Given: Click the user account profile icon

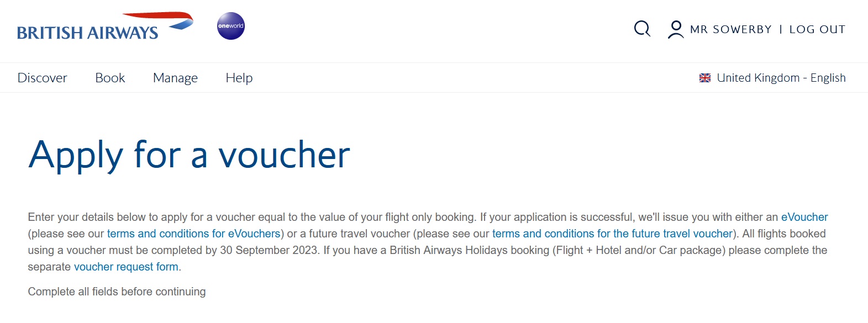Looking at the screenshot, I should point(675,29).
